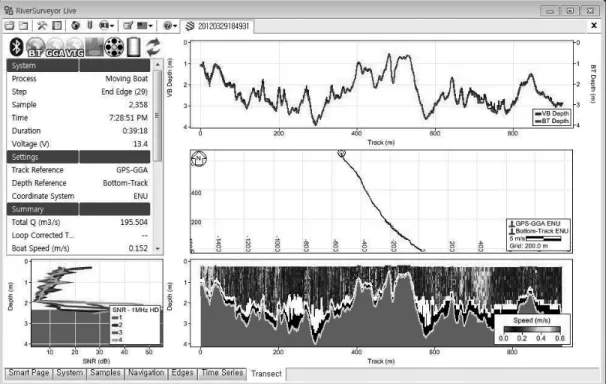Click the GGA globe status icon
606x384 pixels.
point(55,47)
